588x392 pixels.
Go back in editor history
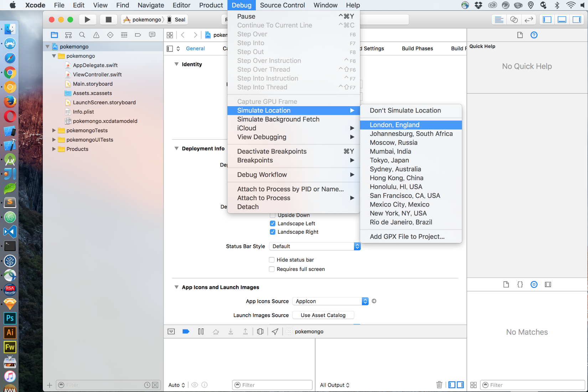183,35
